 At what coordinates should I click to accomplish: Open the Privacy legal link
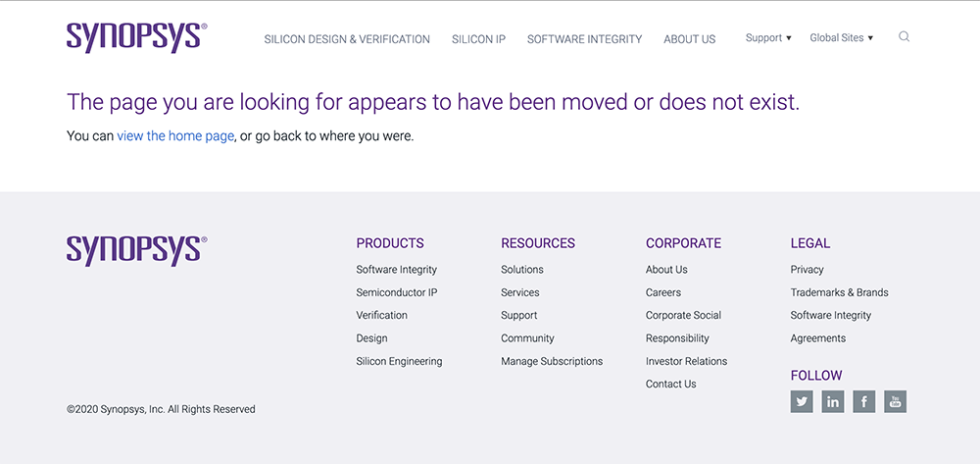click(807, 270)
